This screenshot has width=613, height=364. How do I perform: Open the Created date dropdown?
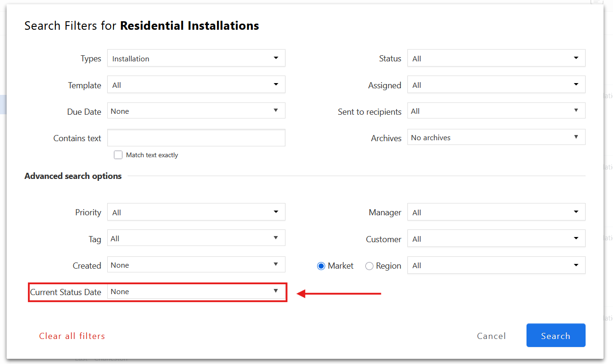click(196, 265)
